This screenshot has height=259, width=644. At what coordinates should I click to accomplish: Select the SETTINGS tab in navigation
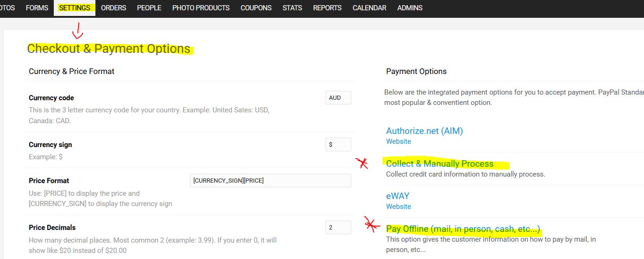pyautogui.click(x=74, y=8)
